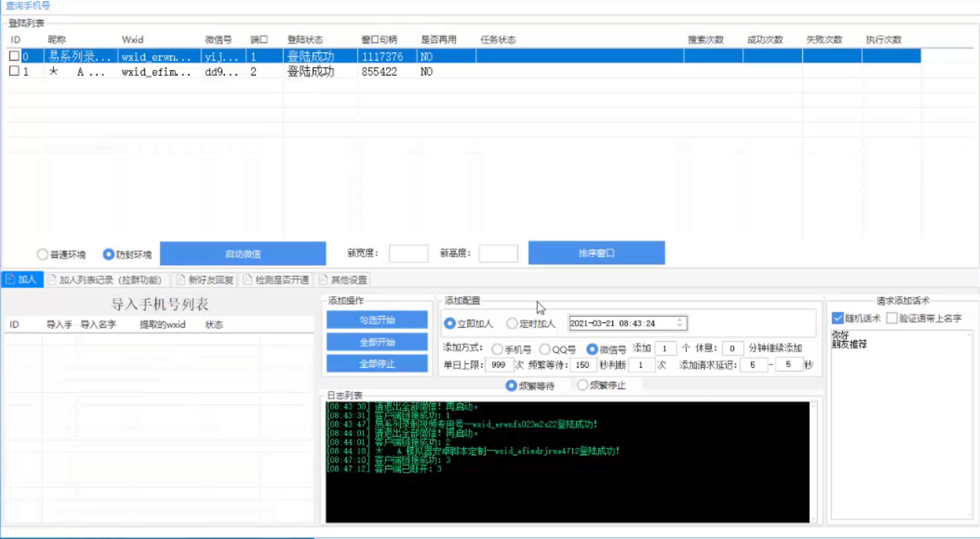
Task: Choose 手机号 as the add method
Action: (497, 349)
